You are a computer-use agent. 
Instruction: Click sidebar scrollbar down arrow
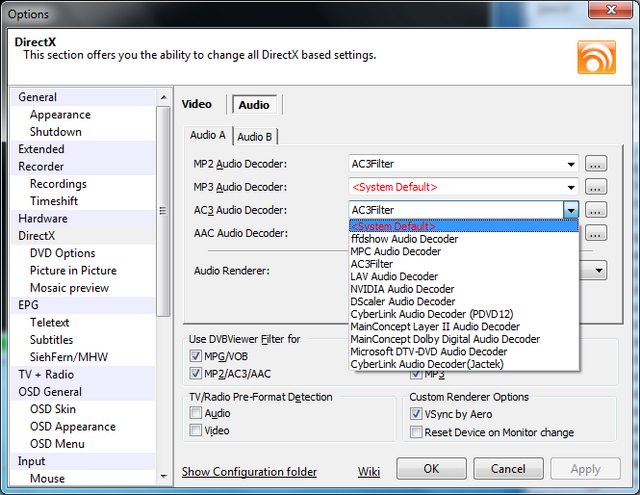[164, 476]
